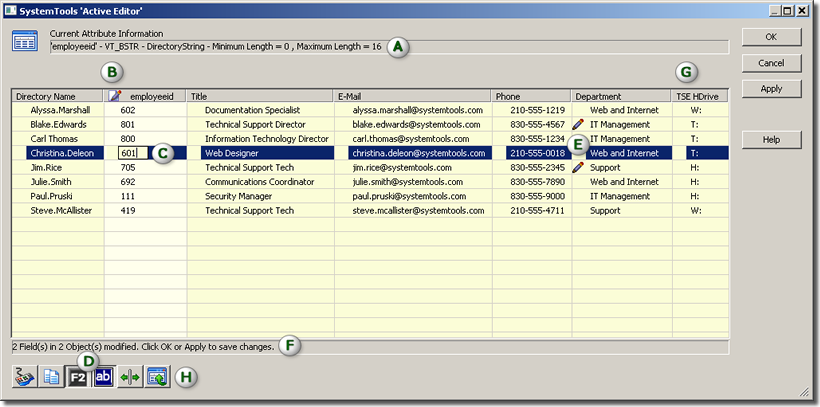Click the window refresh icon in toolbar
Viewport: 820px width, 407px height.
(x=156, y=377)
